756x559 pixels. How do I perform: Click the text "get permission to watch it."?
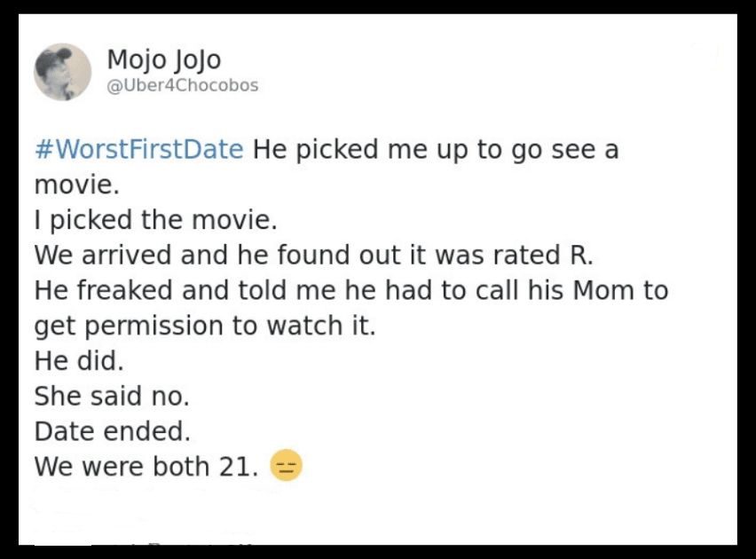click(x=205, y=326)
